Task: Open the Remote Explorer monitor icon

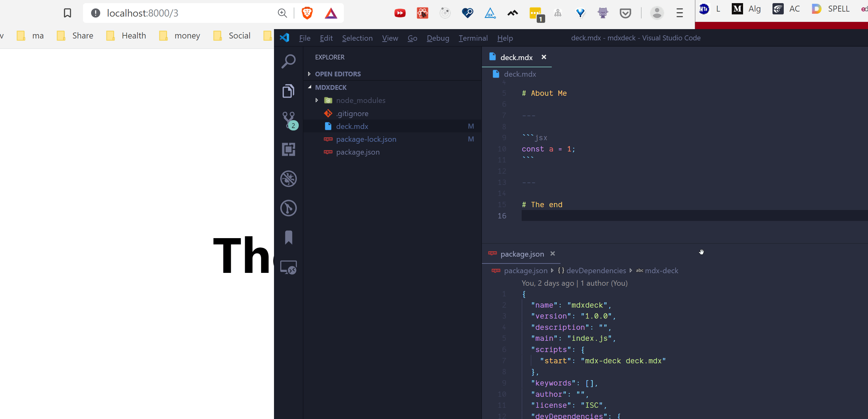Action: pos(288,268)
